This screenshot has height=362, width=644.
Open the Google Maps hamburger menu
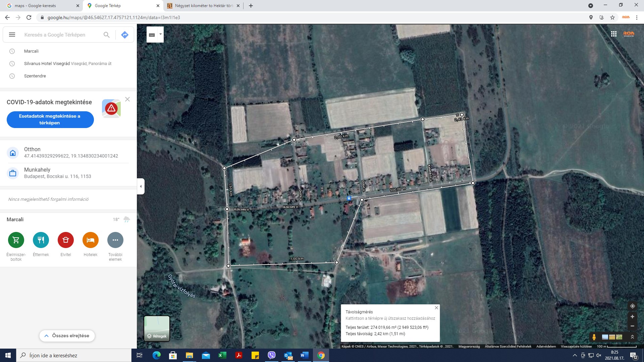click(x=12, y=35)
